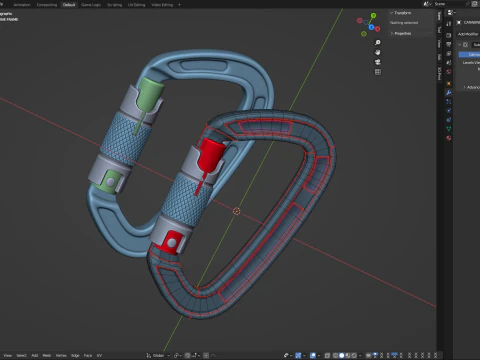Click the 3D cursor at world origin

tap(236, 211)
